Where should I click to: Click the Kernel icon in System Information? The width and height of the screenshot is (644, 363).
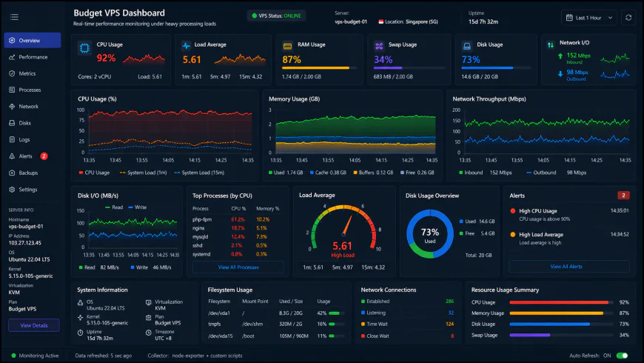[81, 317]
